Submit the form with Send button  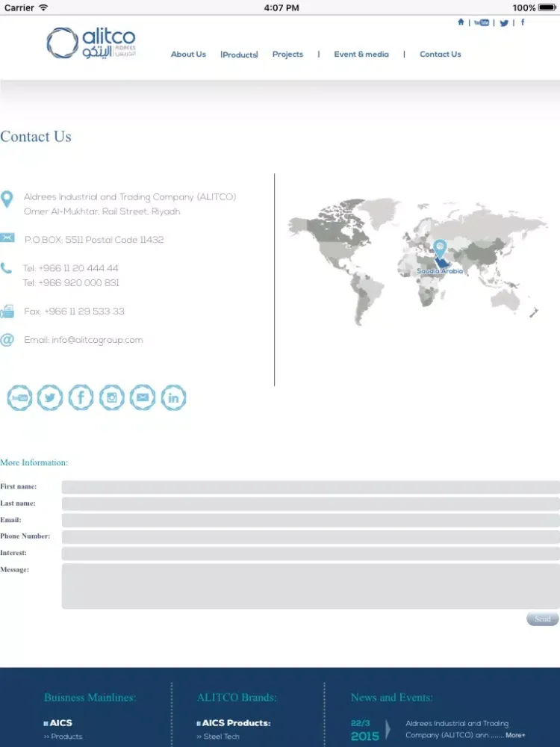(542, 619)
